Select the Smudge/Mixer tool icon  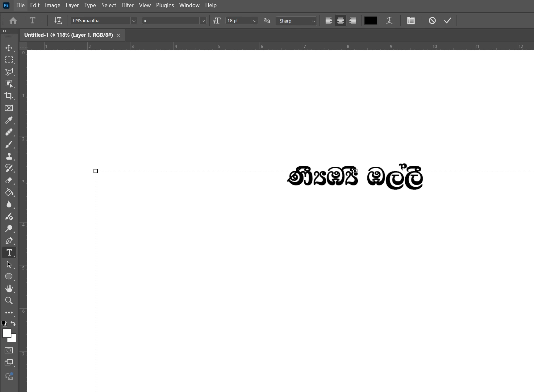pyautogui.click(x=9, y=216)
